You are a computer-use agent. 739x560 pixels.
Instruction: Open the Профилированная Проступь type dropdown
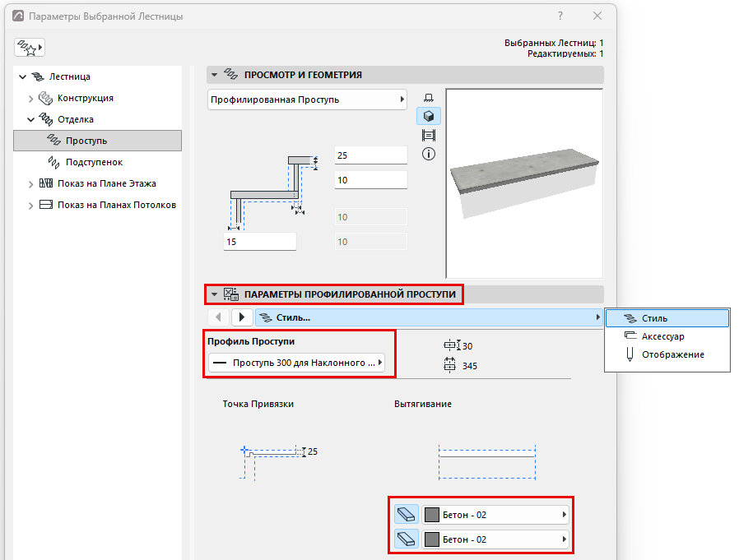click(307, 100)
